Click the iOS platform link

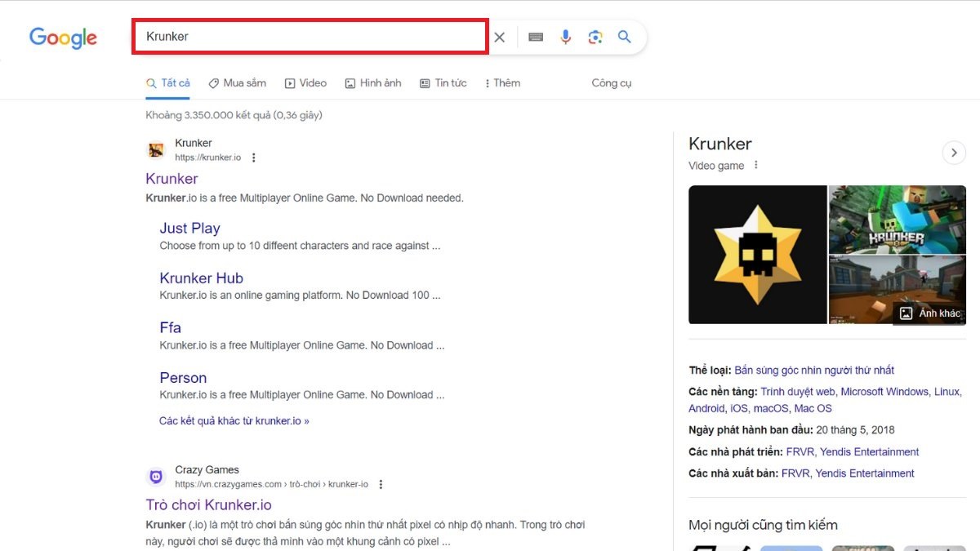coord(739,409)
